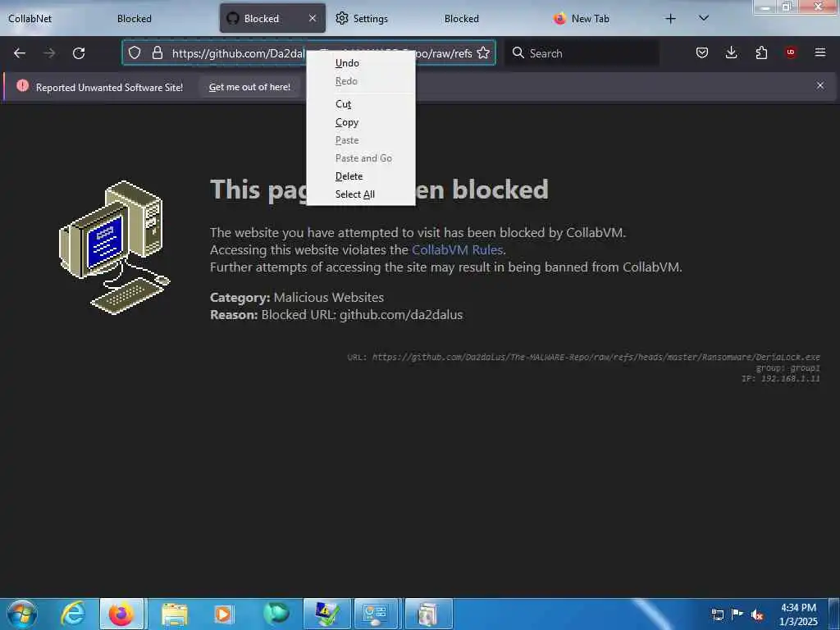
Task: Click the site security padlock icon
Action: (157, 53)
